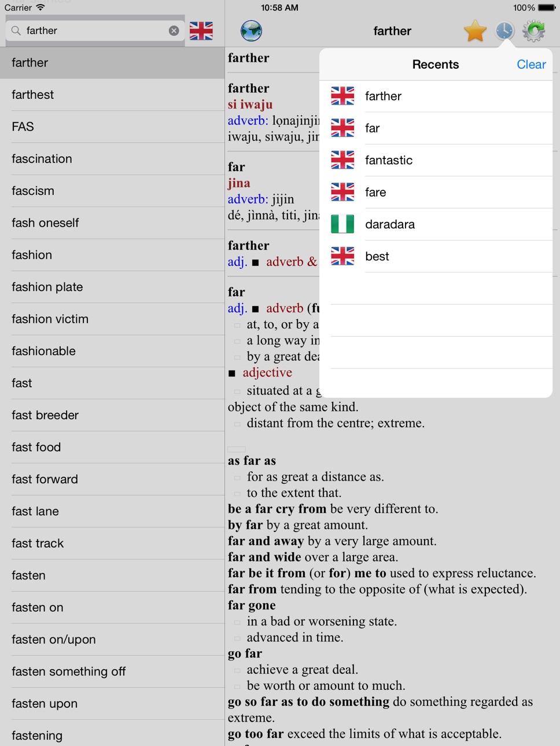Viewport: 560px width, 746px height.
Task: Tap the magnifying glass search icon
Action: 16,31
